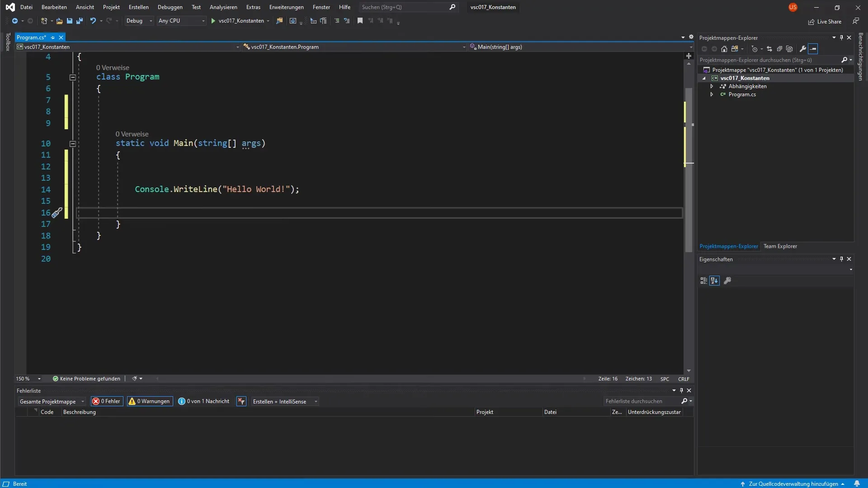The image size is (868, 488).
Task: Toggle the 0 von 1 Nachricht filter
Action: tap(204, 401)
